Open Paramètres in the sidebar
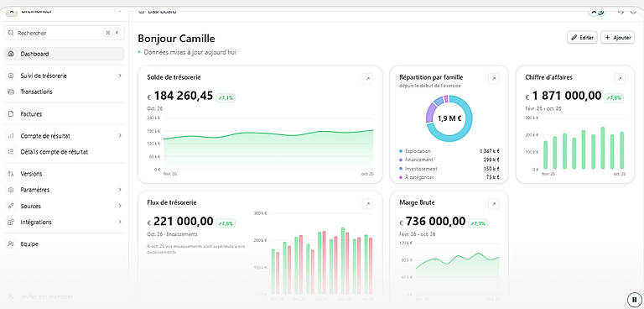The image size is (644, 309). pos(64,190)
